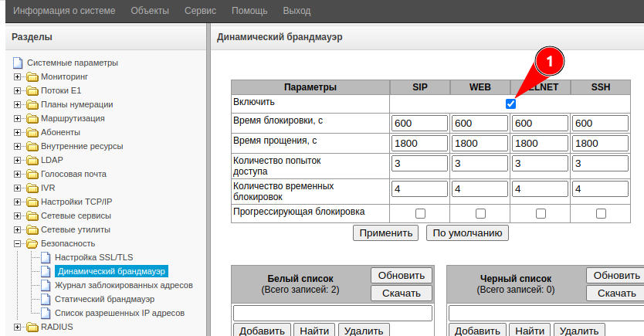
Task: Click the По умолчанию button
Action: pos(467,232)
